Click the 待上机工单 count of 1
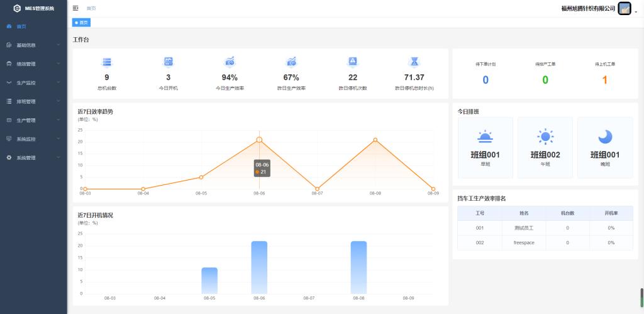Viewport: 644px width, 314px height. (x=605, y=80)
